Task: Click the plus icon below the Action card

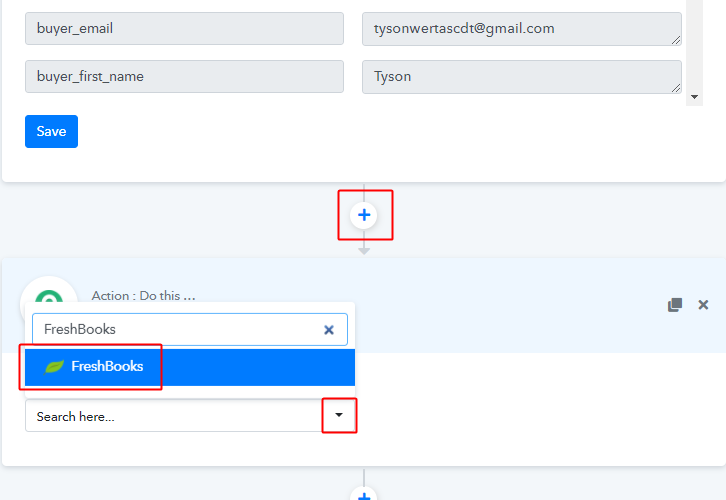Action: [x=364, y=494]
